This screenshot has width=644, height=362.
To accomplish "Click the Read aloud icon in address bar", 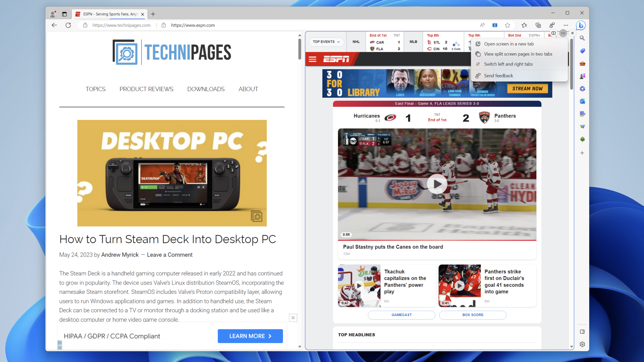I will tap(482, 25).
